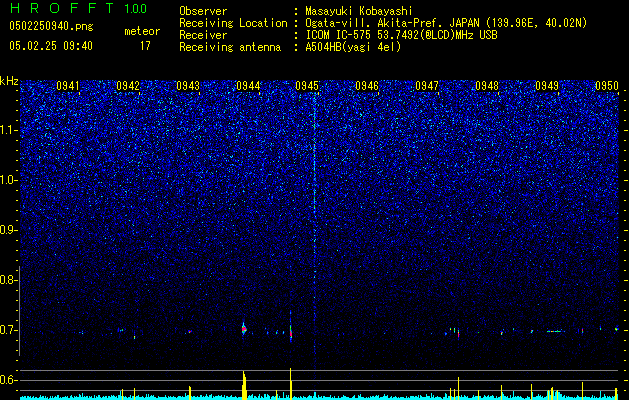Viewport: 629px width, 400px height.
Task: Click observer name Masayuki Kobayashi
Action: pyautogui.click(x=359, y=11)
